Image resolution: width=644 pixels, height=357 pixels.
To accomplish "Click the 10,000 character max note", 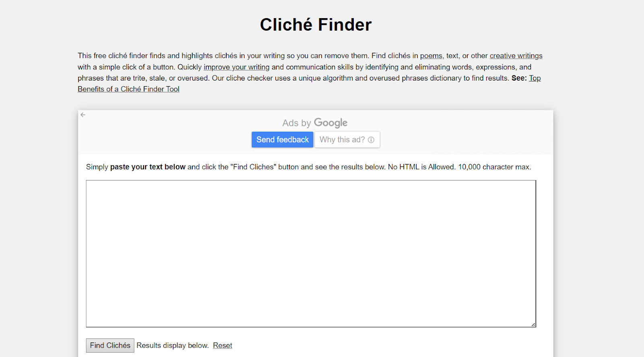I will click(x=495, y=167).
